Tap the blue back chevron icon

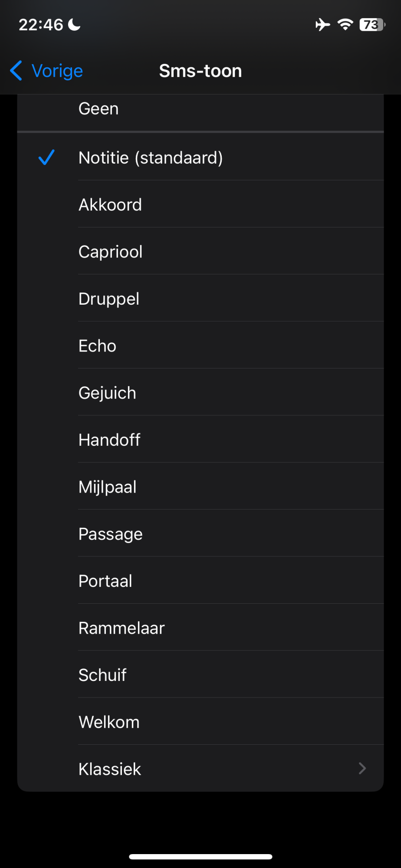coord(16,71)
